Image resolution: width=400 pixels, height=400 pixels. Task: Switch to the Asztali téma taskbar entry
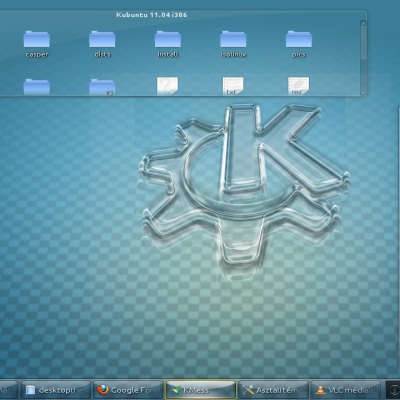pos(273,390)
